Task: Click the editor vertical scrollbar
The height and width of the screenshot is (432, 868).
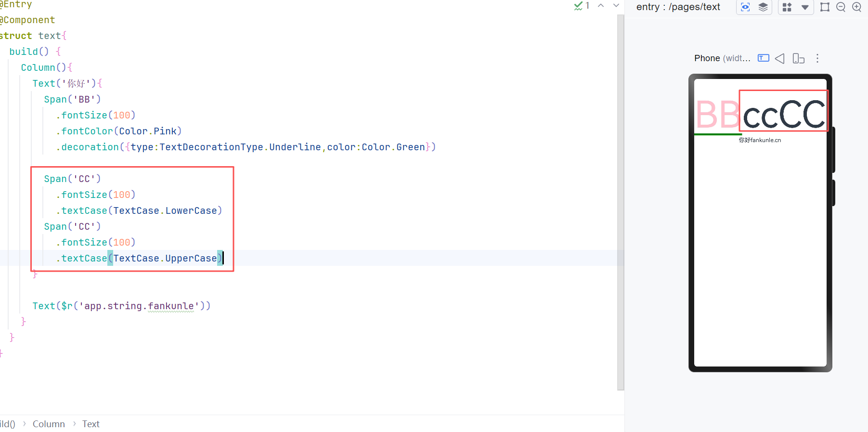Action: (621, 202)
